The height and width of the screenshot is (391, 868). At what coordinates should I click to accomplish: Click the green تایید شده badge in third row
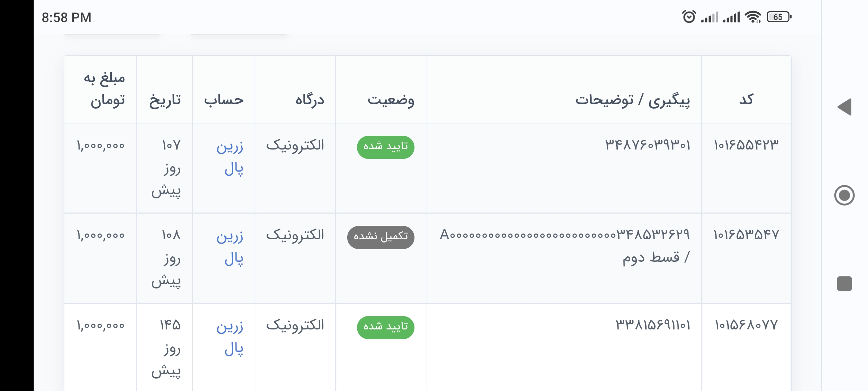click(386, 327)
